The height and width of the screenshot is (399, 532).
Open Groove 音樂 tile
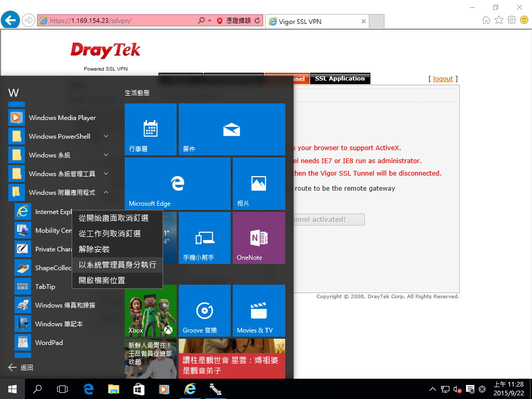[x=205, y=311]
